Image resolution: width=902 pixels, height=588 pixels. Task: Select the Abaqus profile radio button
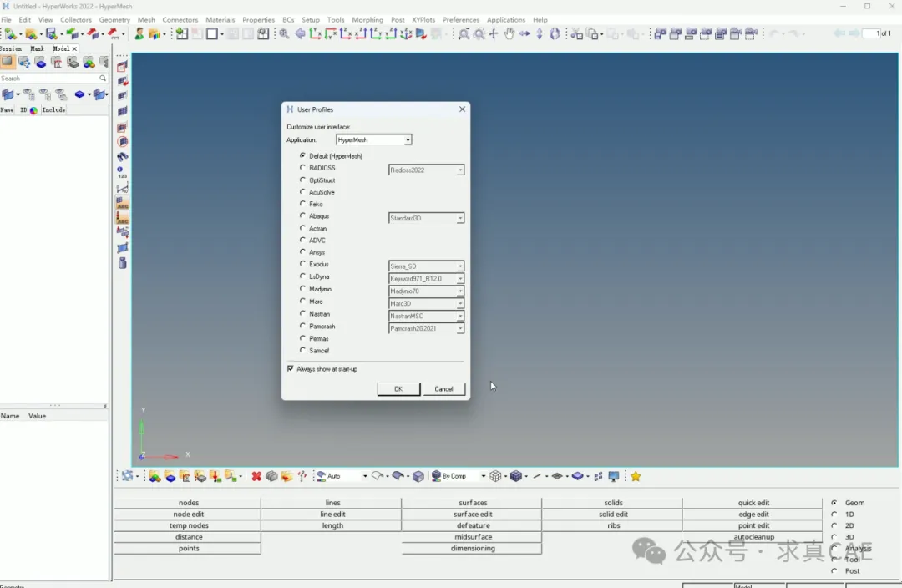point(302,215)
